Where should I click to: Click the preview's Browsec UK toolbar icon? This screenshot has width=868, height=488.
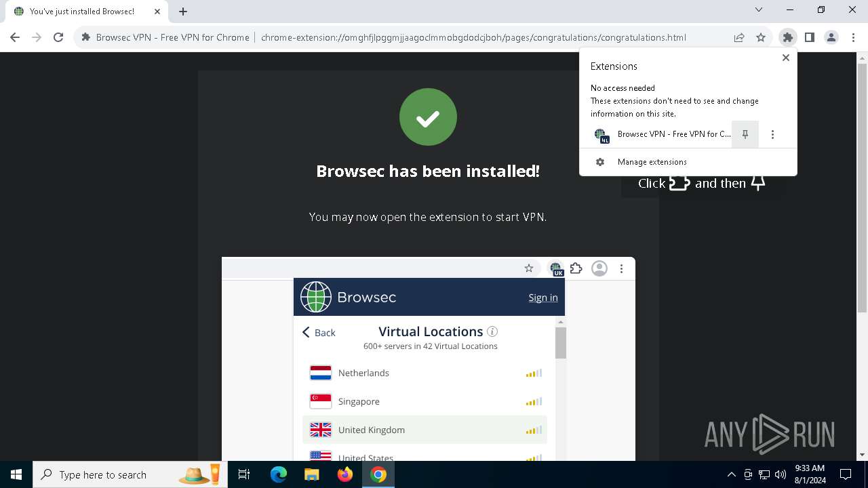click(x=556, y=269)
